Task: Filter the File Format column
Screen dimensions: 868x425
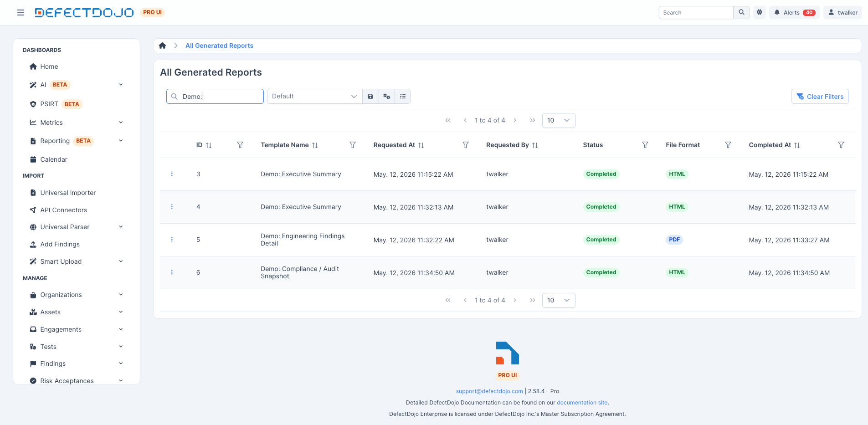Action: pyautogui.click(x=728, y=145)
